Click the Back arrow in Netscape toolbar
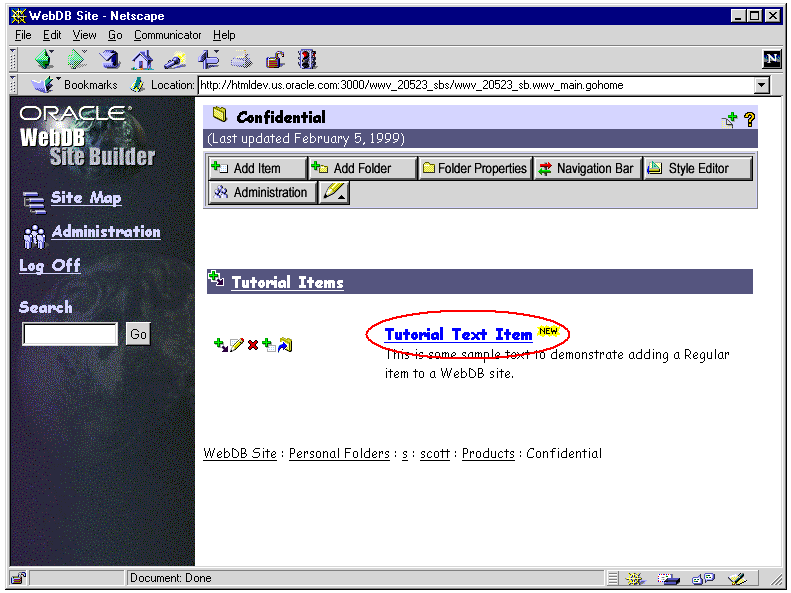The image size is (791, 593). click(44, 59)
